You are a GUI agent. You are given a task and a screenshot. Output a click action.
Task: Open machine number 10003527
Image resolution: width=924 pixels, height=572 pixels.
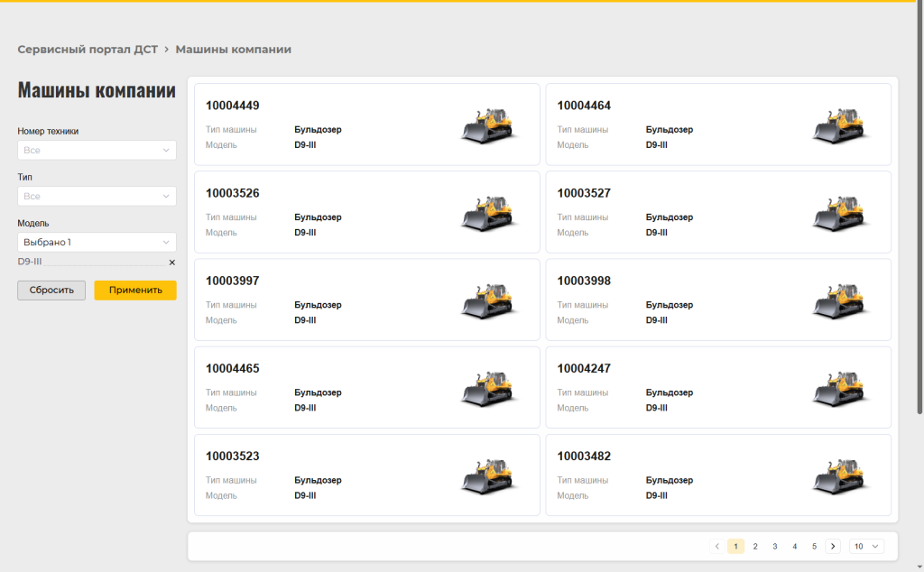pos(584,193)
